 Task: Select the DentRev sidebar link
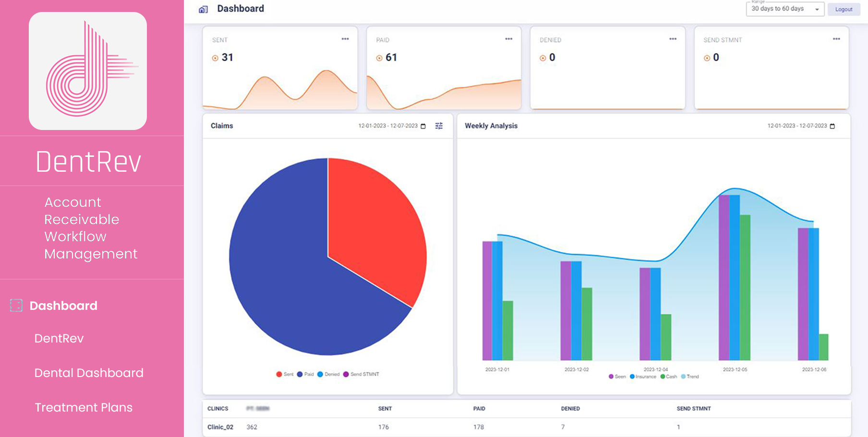click(59, 338)
